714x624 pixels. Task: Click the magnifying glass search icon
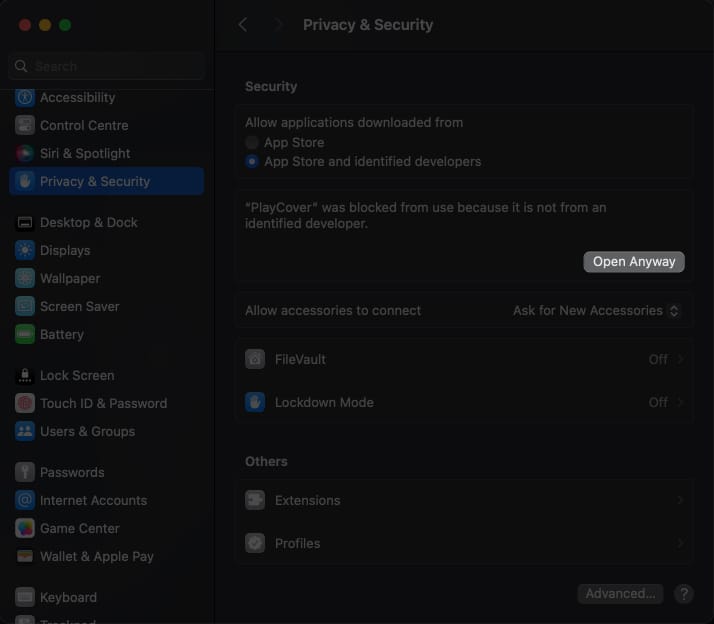[x=21, y=66]
